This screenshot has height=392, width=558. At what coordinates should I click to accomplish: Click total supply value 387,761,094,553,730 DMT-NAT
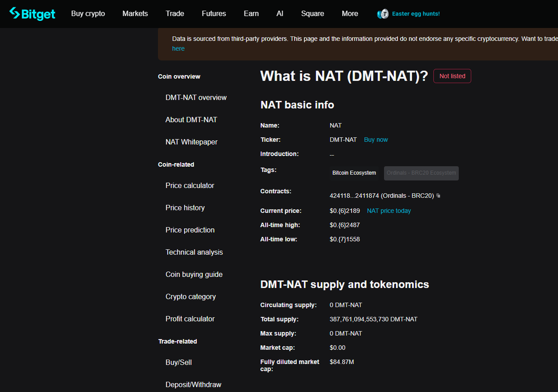pos(373,320)
